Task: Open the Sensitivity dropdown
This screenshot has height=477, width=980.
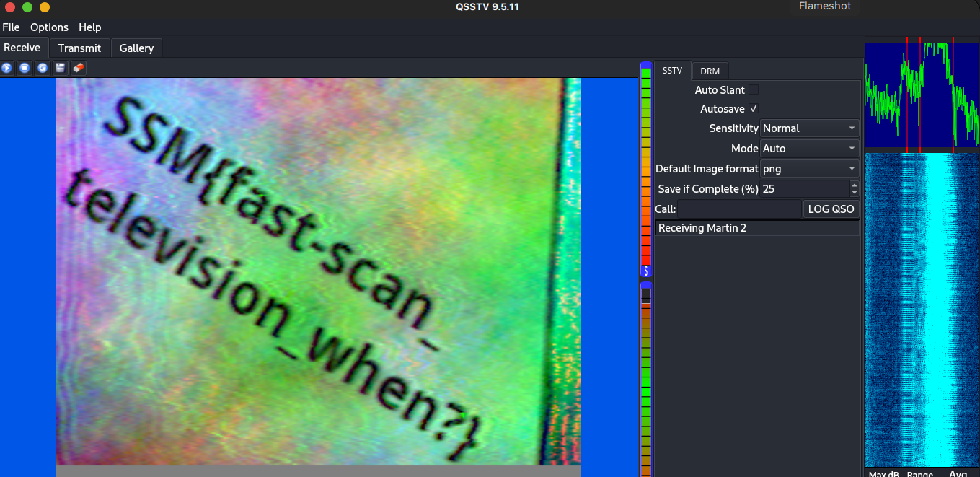Action: click(809, 128)
